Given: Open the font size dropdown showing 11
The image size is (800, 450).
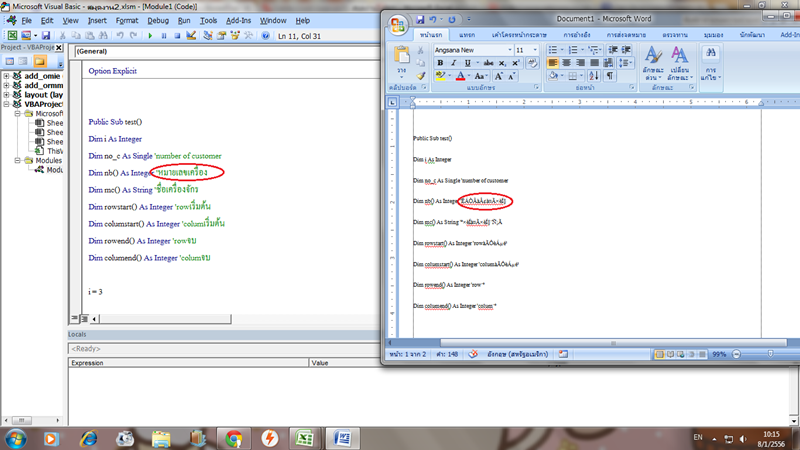Looking at the screenshot, I should (535, 50).
